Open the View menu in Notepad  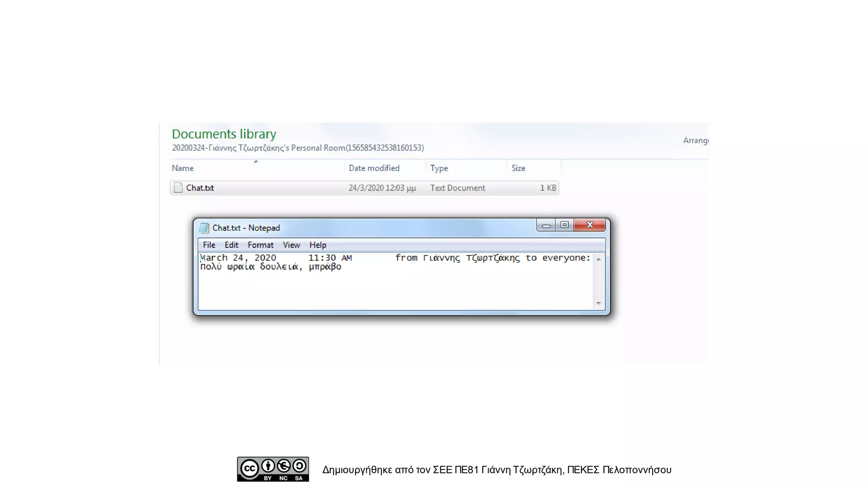[291, 245]
